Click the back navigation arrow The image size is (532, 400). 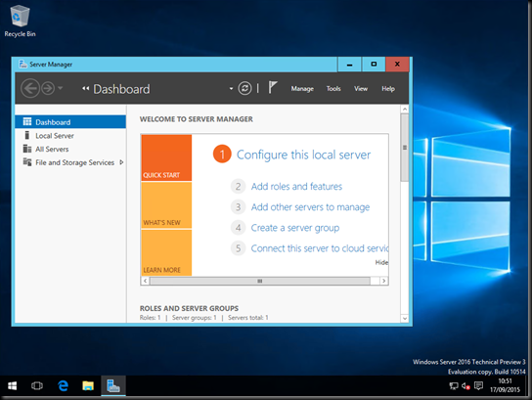click(x=30, y=89)
